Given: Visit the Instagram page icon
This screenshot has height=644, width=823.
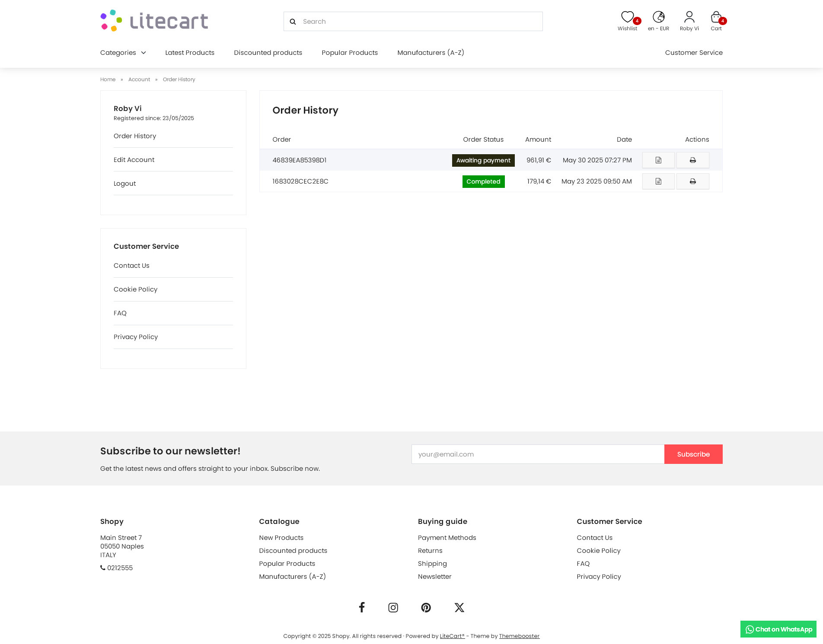Looking at the screenshot, I should 393,608.
